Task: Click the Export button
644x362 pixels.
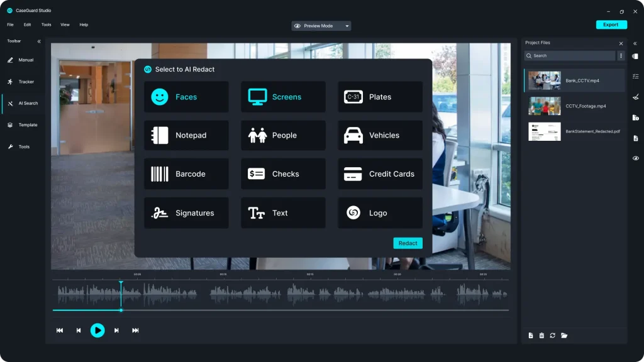Action: 611,25
